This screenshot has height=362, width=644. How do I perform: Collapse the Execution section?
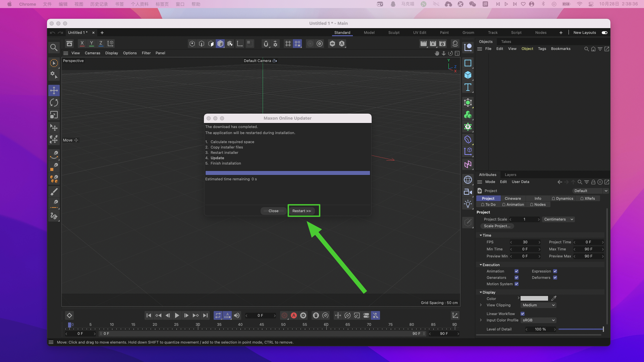click(481, 265)
